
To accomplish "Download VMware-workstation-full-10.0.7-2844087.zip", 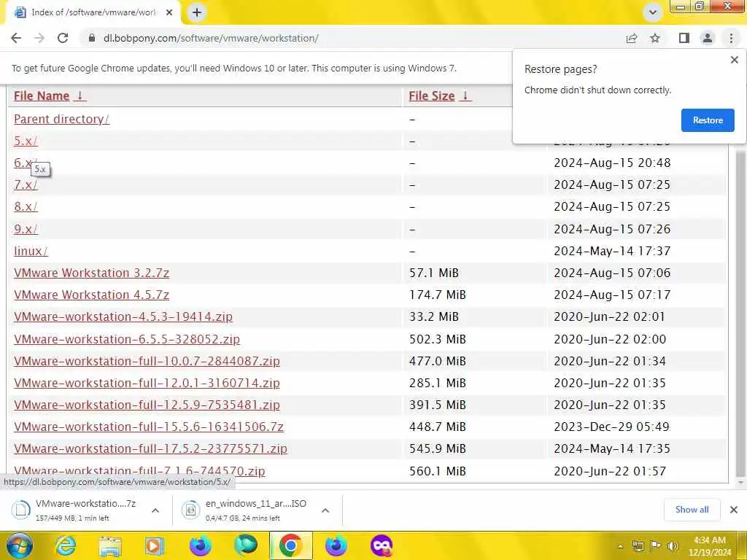I will [x=147, y=361].
